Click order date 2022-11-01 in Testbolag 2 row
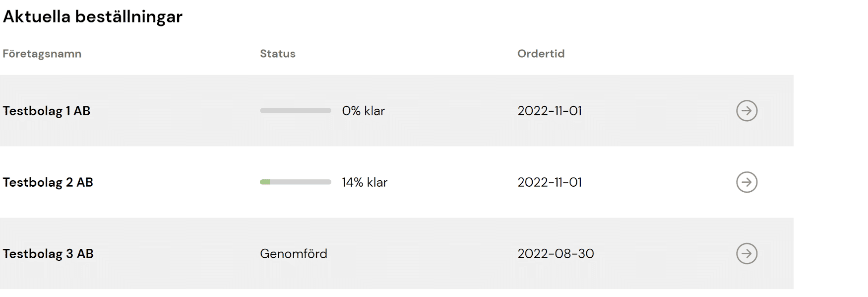This screenshot has width=868, height=297. tap(550, 182)
